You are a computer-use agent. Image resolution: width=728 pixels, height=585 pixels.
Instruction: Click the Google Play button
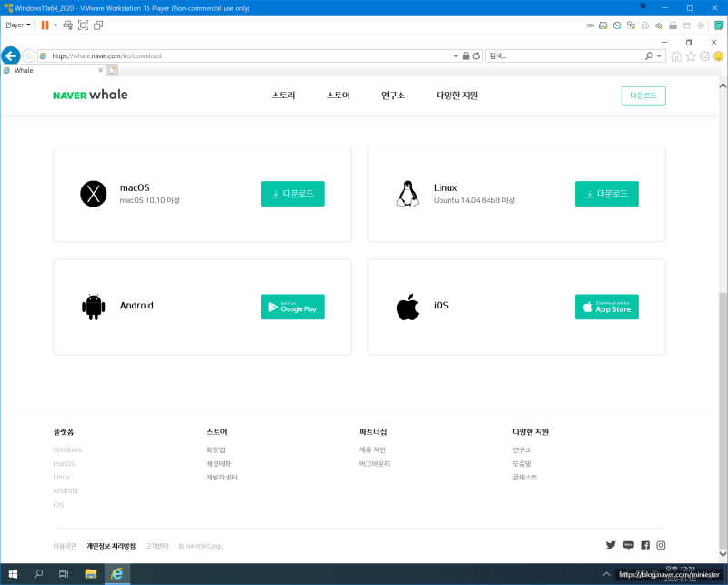click(x=292, y=307)
